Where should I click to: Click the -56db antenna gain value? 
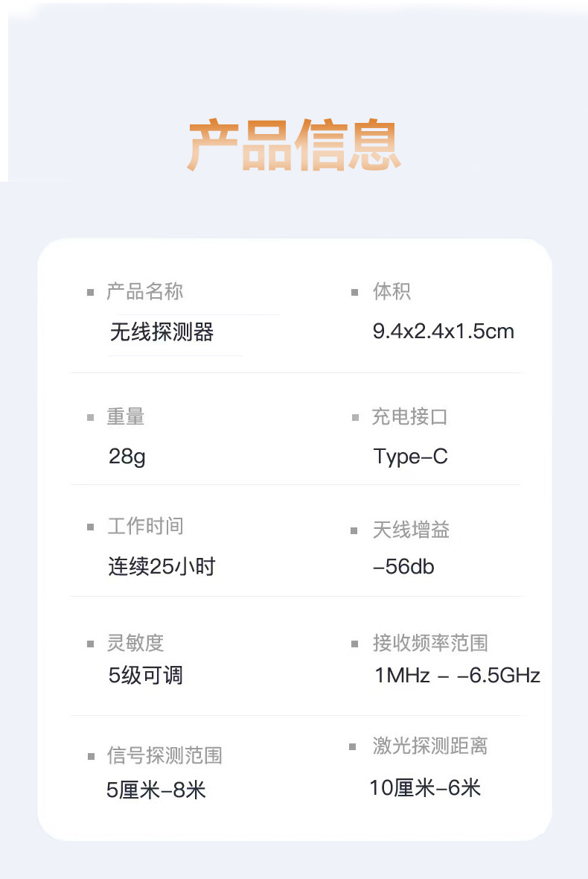(403, 567)
